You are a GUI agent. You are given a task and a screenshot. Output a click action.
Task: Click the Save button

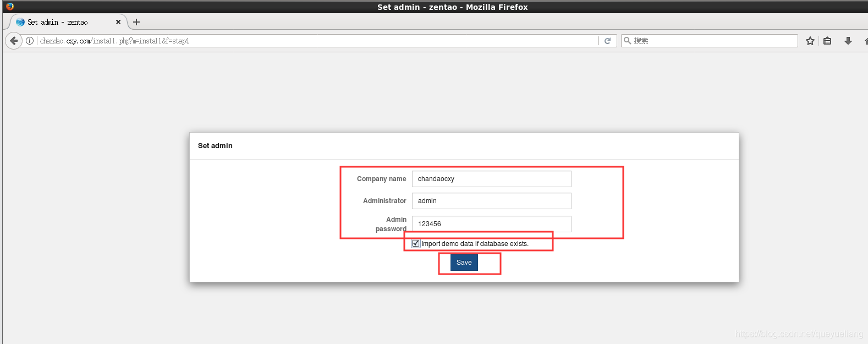tap(464, 263)
